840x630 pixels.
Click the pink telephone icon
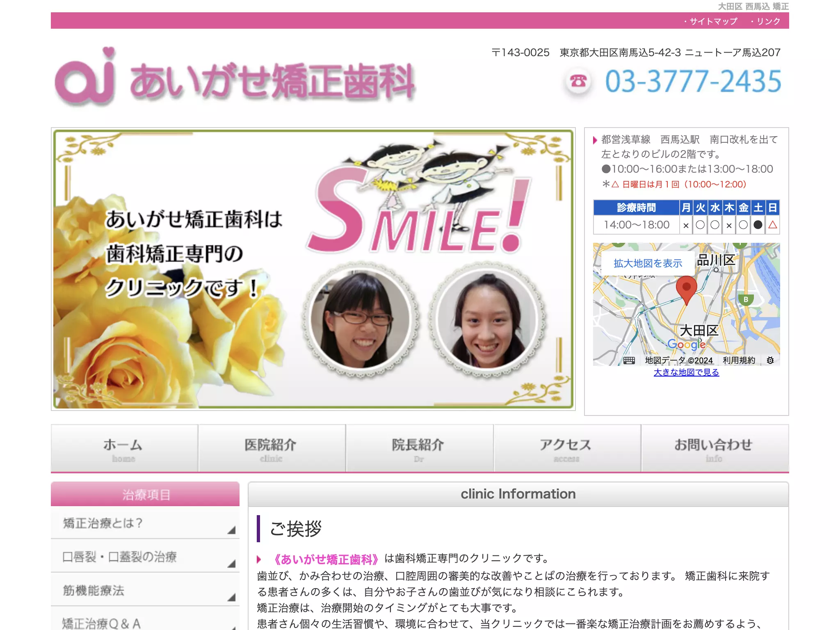[578, 82]
